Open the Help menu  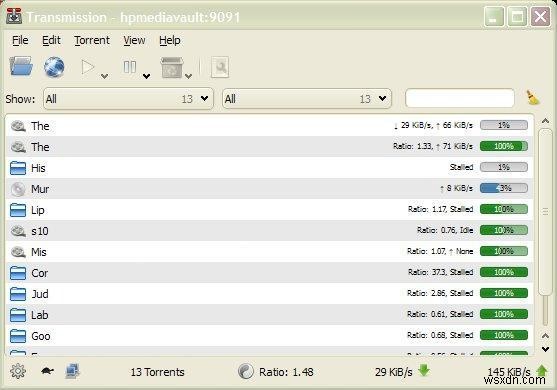(169, 40)
